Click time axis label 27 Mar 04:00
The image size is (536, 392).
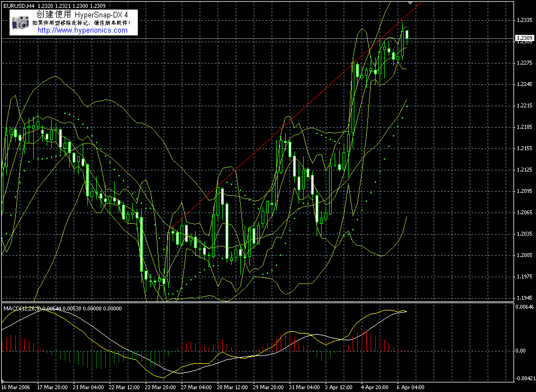pyautogui.click(x=196, y=387)
